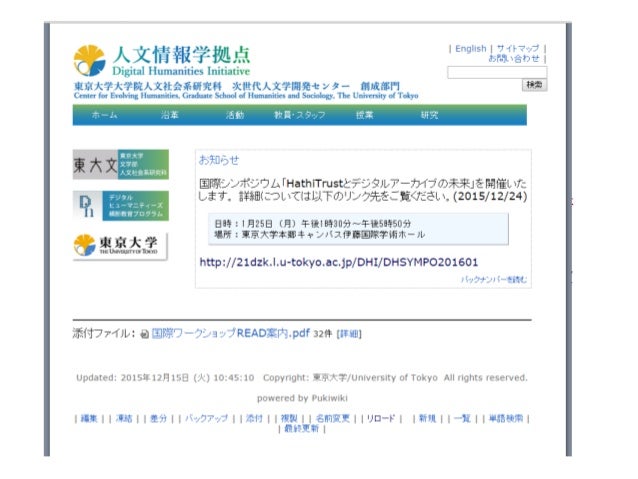Click リロード in footer
638x479 pixels.
click(x=381, y=418)
